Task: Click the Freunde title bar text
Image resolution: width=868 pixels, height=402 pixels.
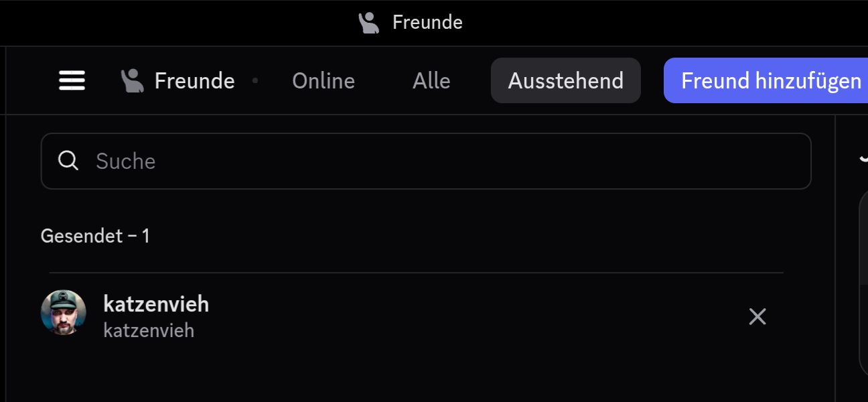Action: click(x=427, y=23)
